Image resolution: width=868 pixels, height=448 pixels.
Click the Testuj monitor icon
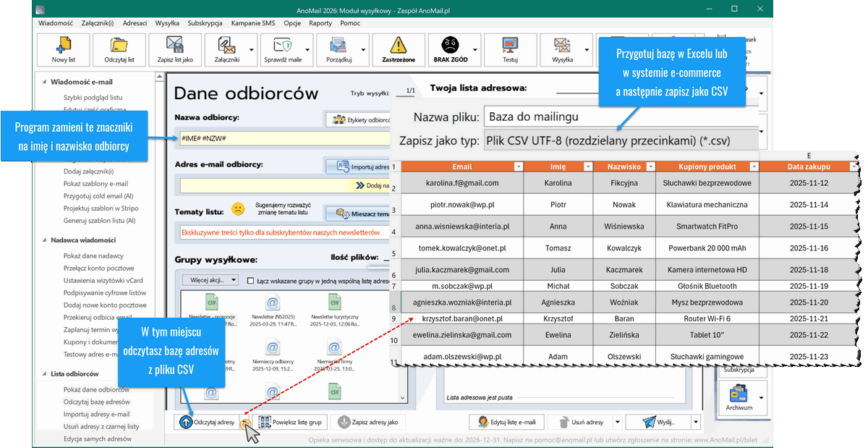(x=510, y=46)
